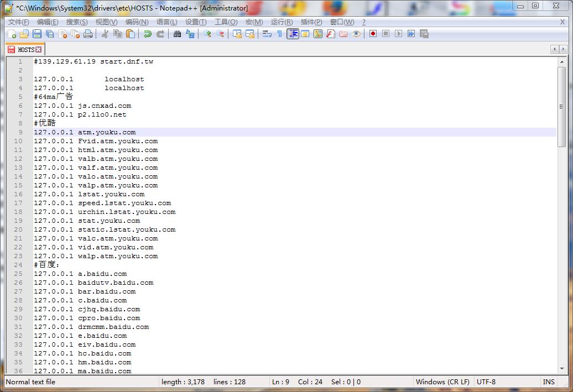Click the X at the menu bar's right end
The image size is (573, 392).
[x=562, y=22]
